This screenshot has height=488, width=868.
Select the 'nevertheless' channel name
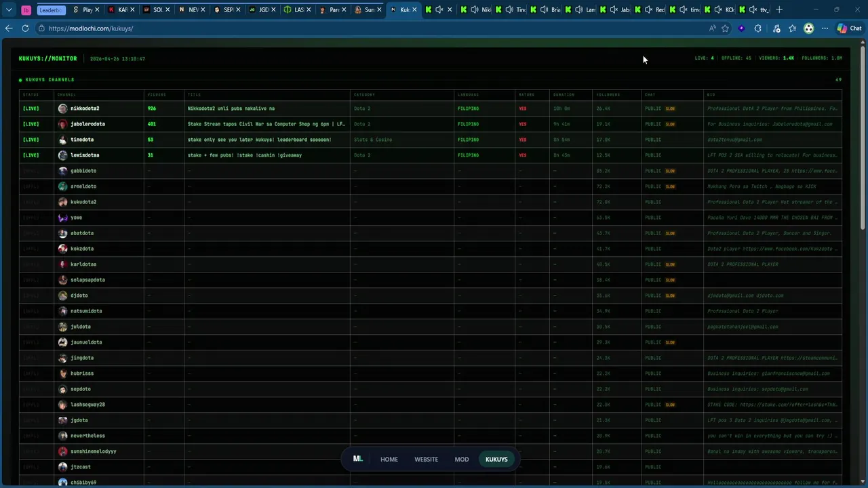(87, 436)
